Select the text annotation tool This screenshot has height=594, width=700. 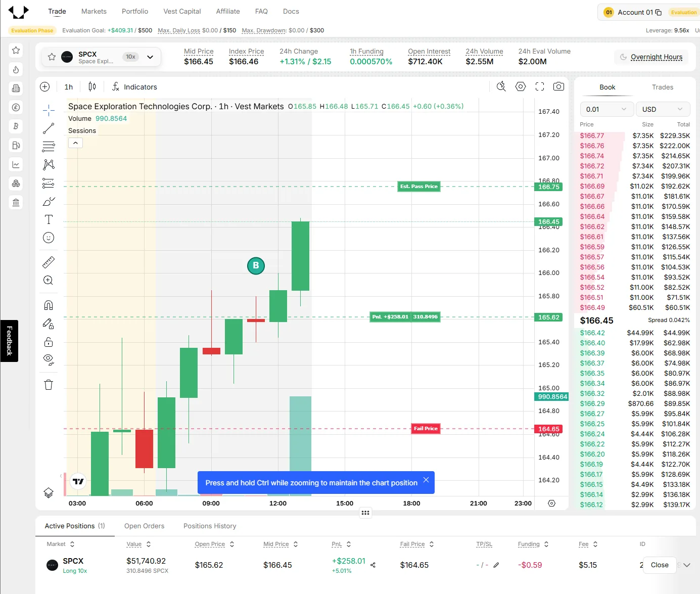(x=49, y=219)
